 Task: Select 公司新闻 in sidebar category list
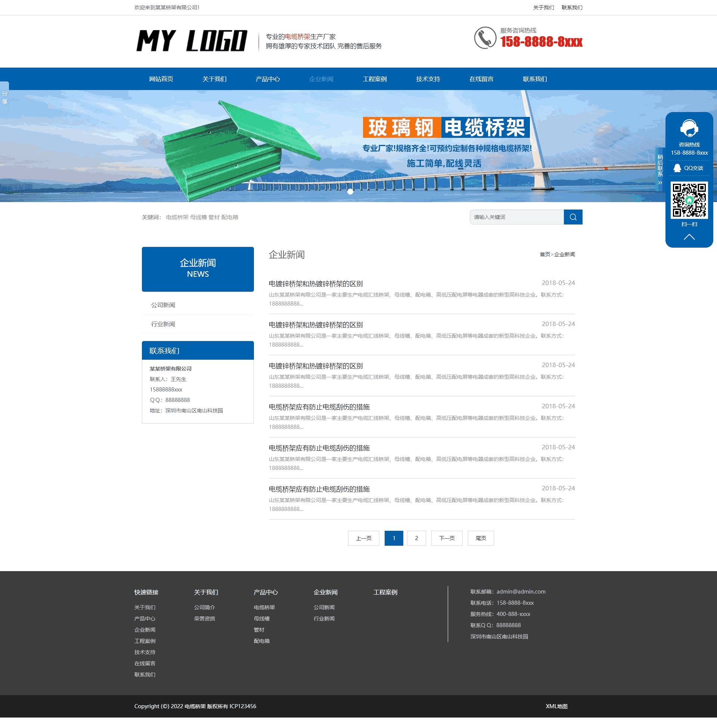163,305
